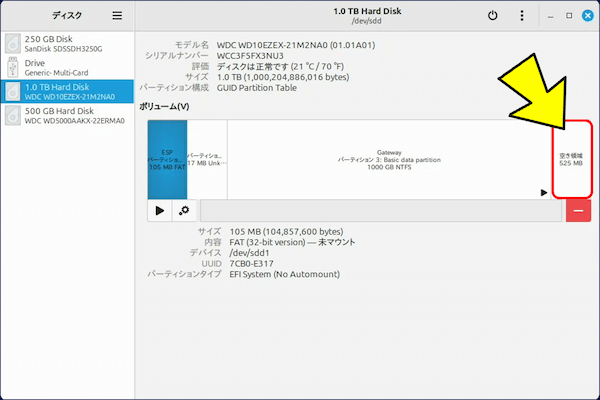Click the red delete partition minus button
The height and width of the screenshot is (400, 600).
pyautogui.click(x=578, y=210)
